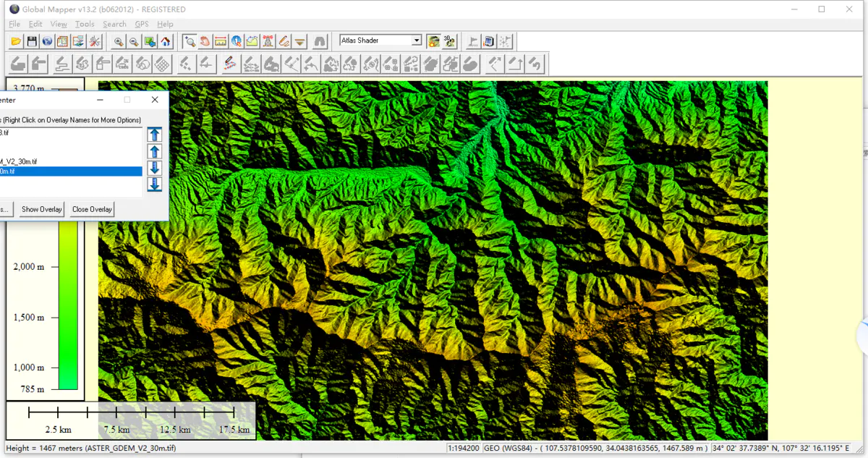
Task: Open the Download Online Data globe icon
Action: click(47, 41)
